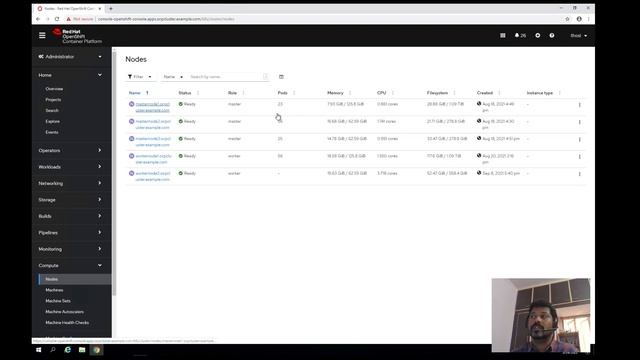Go to Overview under Home
640x360 pixels.
pyautogui.click(x=54, y=89)
